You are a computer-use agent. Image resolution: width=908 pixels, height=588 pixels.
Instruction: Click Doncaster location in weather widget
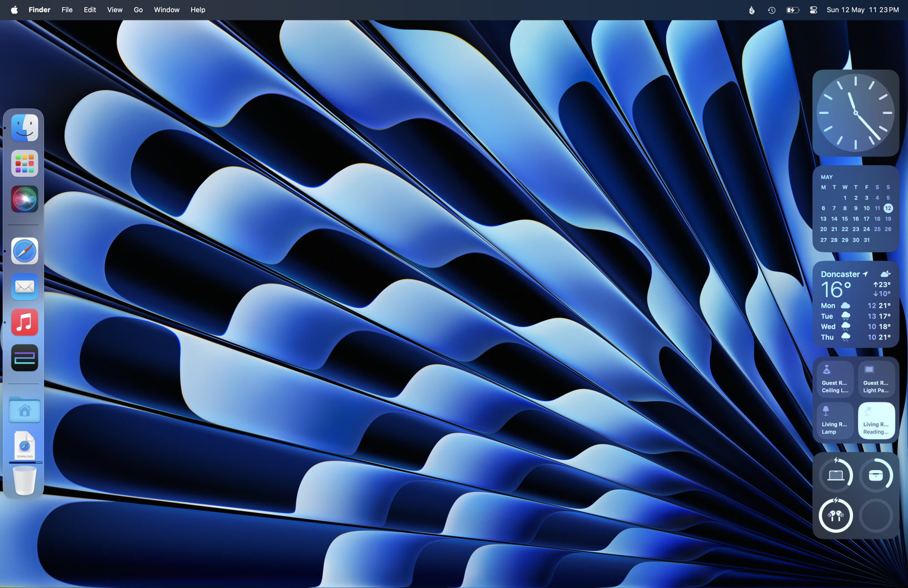point(840,274)
